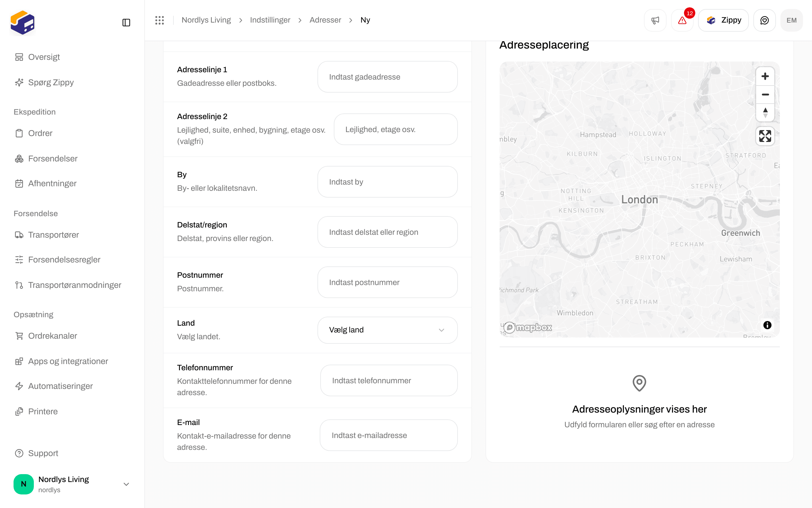The width and height of the screenshot is (812, 508).
Task: Click the Mapbox logo
Action: [528, 327]
